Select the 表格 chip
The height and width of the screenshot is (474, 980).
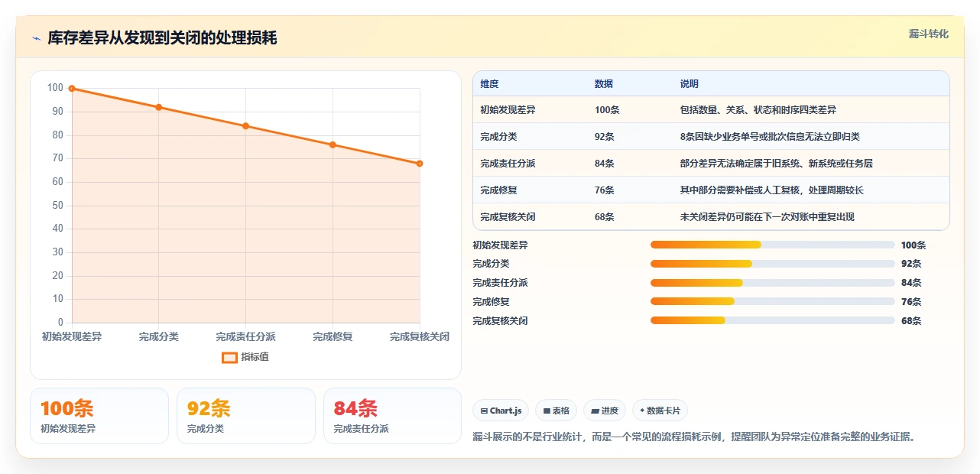pyautogui.click(x=556, y=411)
